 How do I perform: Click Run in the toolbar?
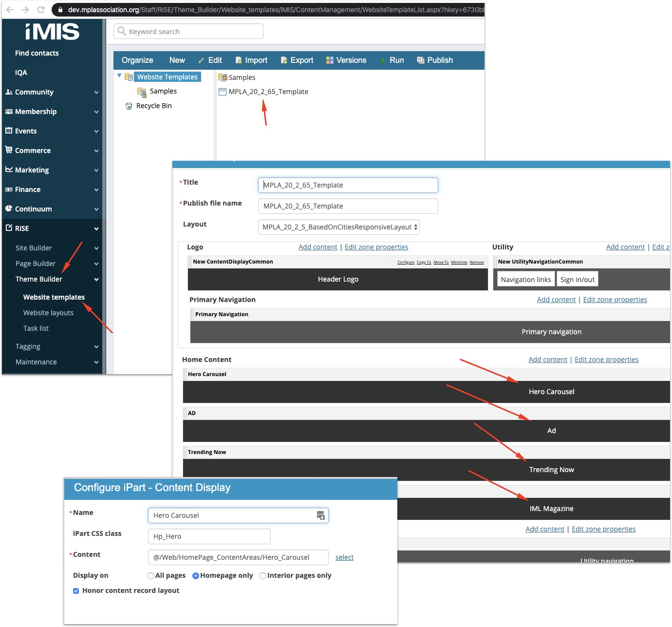point(392,60)
